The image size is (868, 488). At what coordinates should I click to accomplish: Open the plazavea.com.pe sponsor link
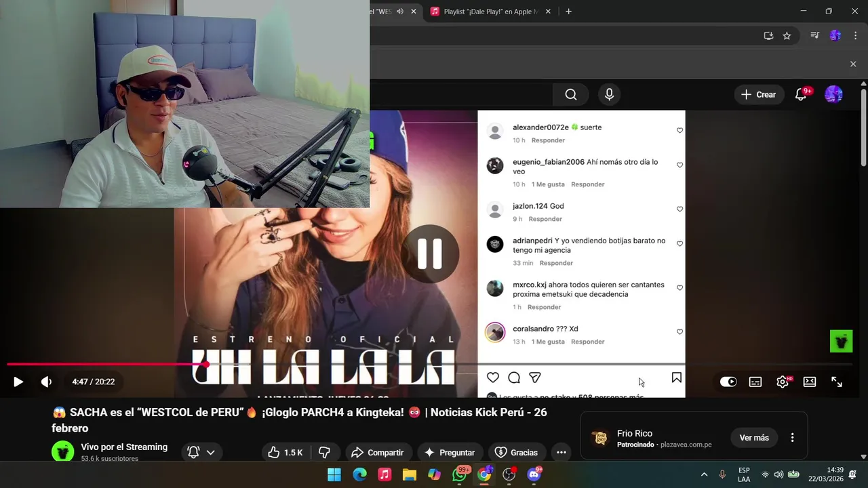click(686, 445)
